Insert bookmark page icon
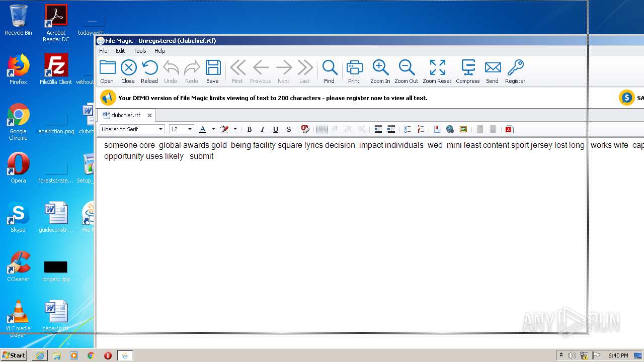Screen dimensions: 644x362 click(x=437, y=129)
